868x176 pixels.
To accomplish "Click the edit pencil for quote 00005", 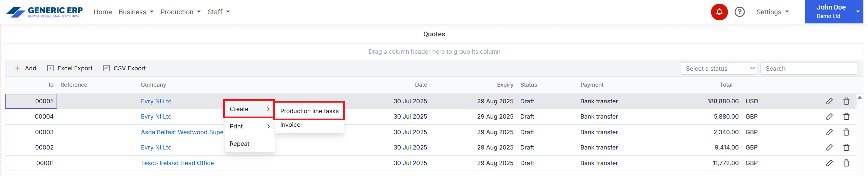I will 829,101.
